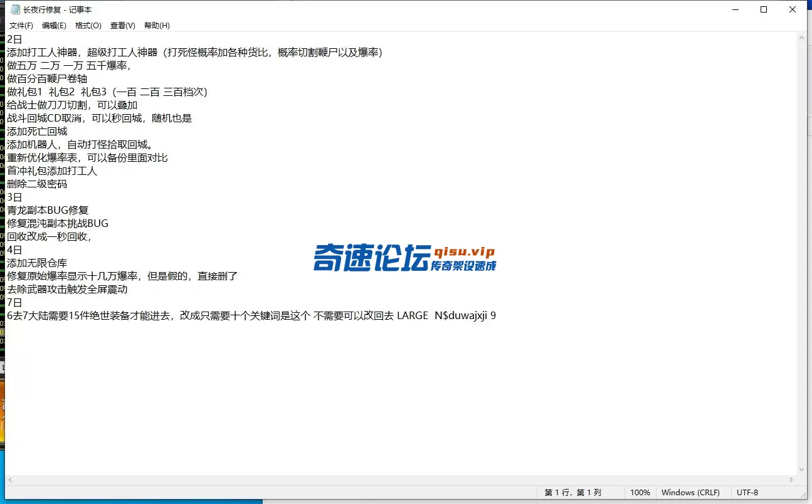Click the horizontal scrollbar left arrow

coord(11,480)
